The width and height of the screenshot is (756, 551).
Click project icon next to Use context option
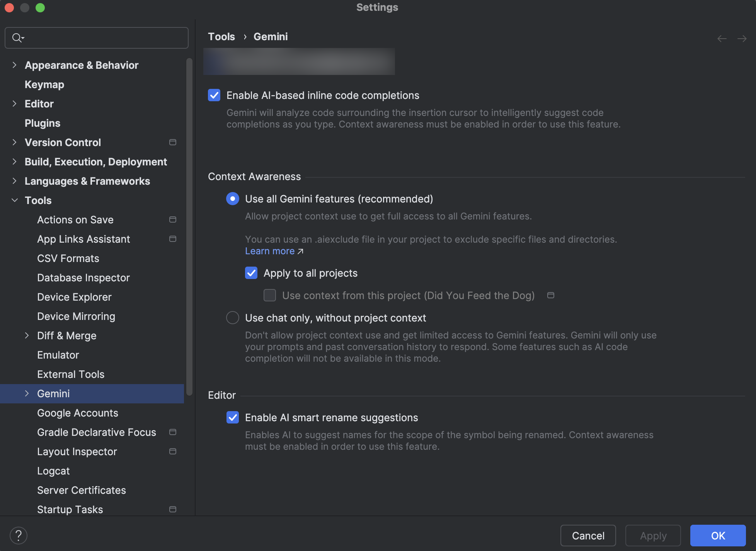coord(551,296)
